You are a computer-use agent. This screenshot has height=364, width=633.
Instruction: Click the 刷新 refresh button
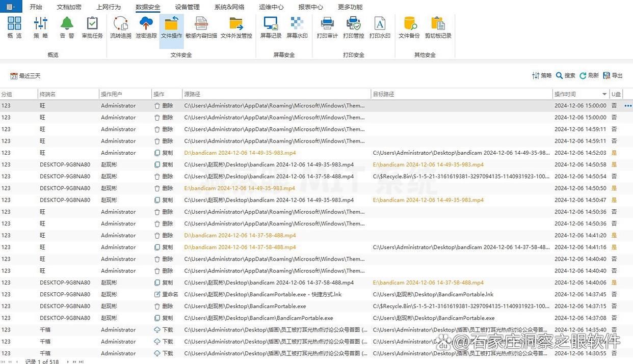coord(589,75)
